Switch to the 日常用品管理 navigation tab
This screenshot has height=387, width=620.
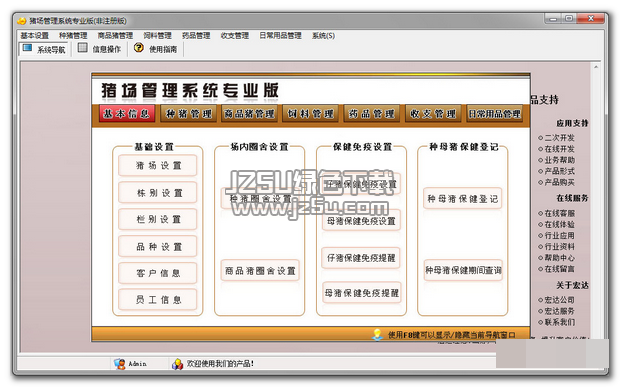click(x=494, y=113)
